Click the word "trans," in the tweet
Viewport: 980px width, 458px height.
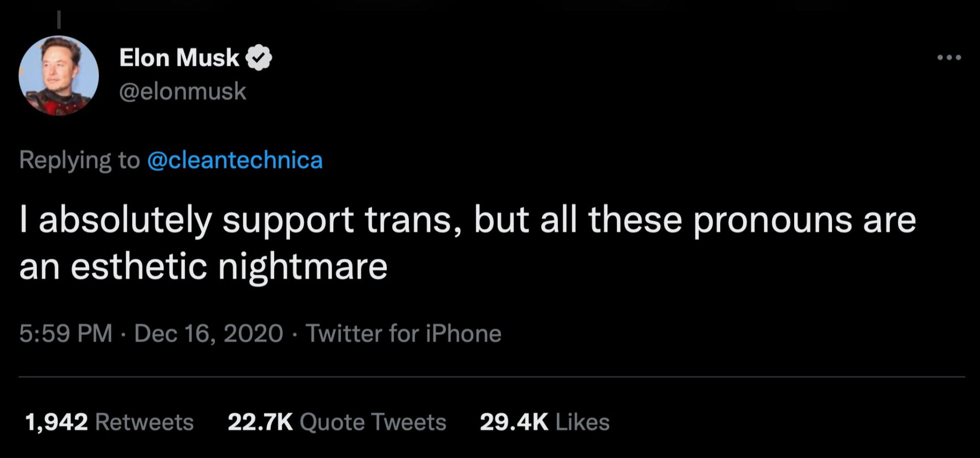point(413,221)
